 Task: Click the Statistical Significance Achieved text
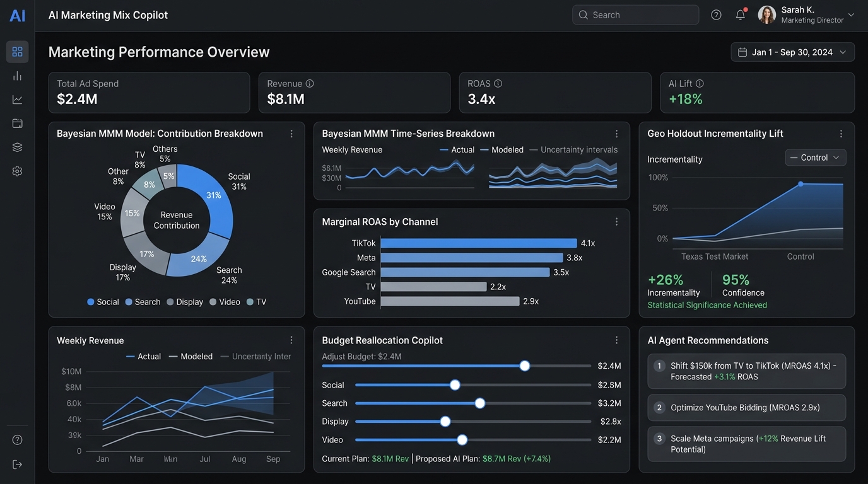707,305
